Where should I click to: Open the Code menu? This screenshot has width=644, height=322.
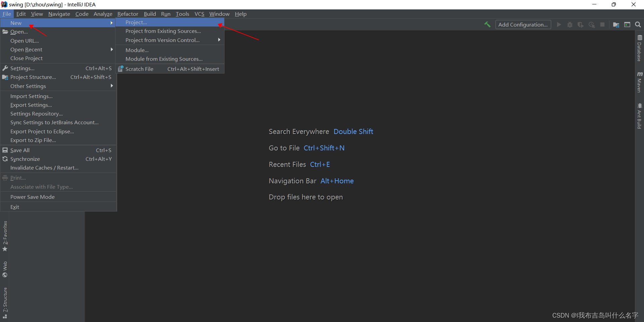coord(82,14)
